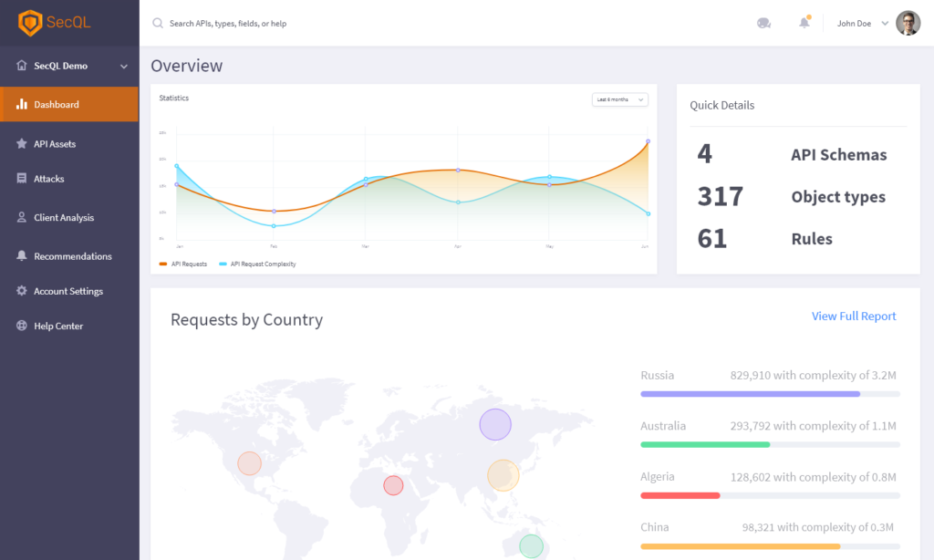
Task: Open the chat messages icon in header
Action: (763, 24)
